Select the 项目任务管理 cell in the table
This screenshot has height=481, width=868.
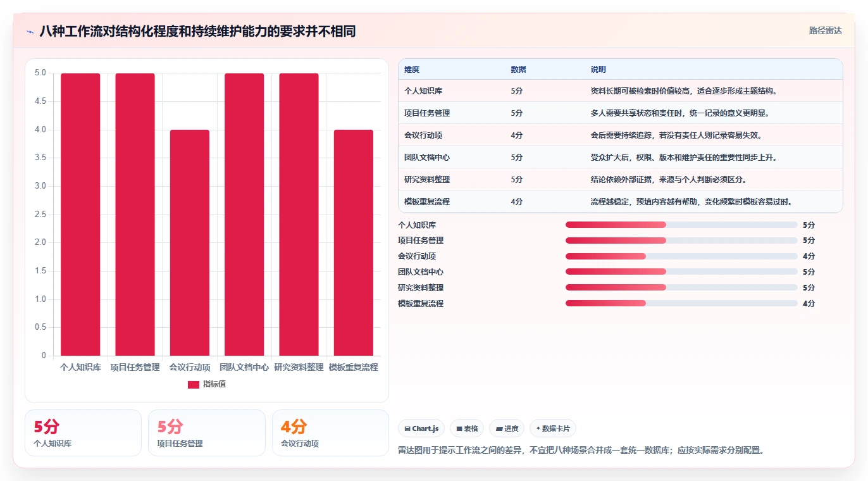[x=427, y=113]
